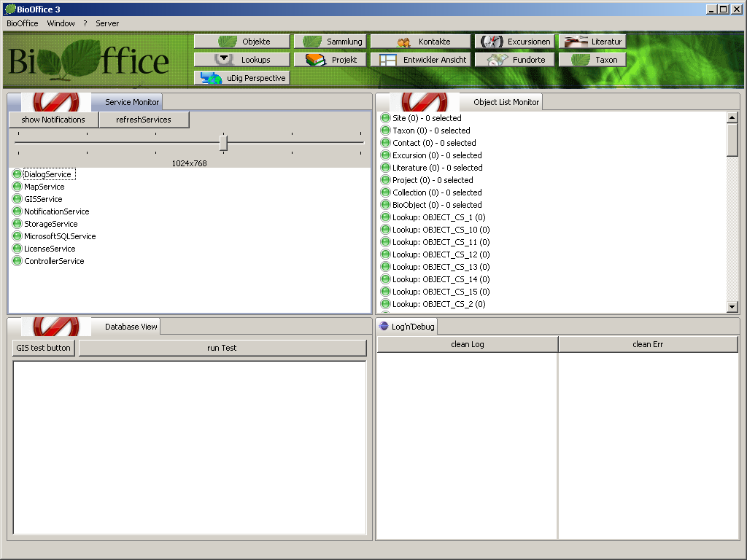Select 'Excursion (0) - 0 selected' row
Viewport: 747px width, 560px height.
437,155
